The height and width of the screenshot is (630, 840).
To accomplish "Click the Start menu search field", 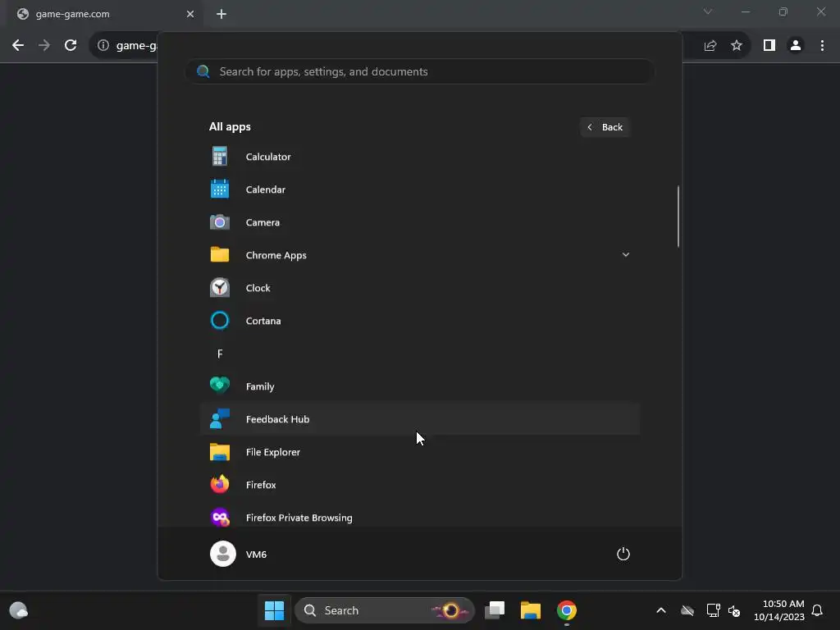I will (419, 71).
